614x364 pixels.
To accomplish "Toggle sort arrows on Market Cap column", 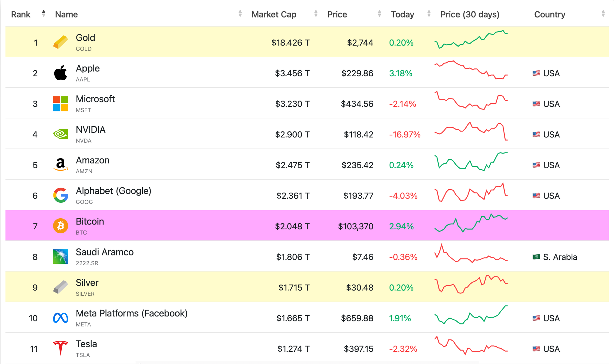I will pos(316,13).
